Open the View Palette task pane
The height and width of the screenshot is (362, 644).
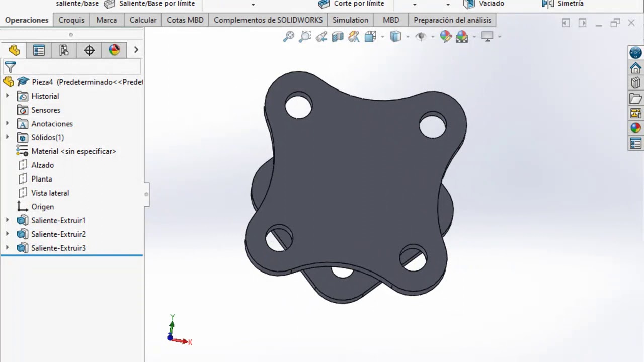pos(635,113)
